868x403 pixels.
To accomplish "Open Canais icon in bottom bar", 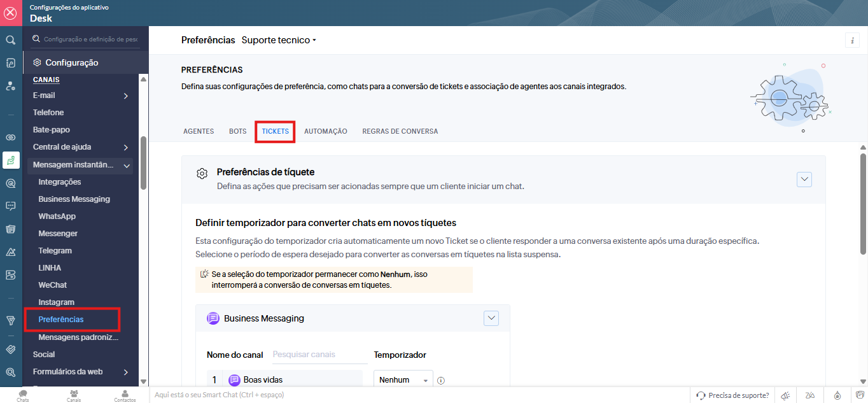I will (x=74, y=395).
